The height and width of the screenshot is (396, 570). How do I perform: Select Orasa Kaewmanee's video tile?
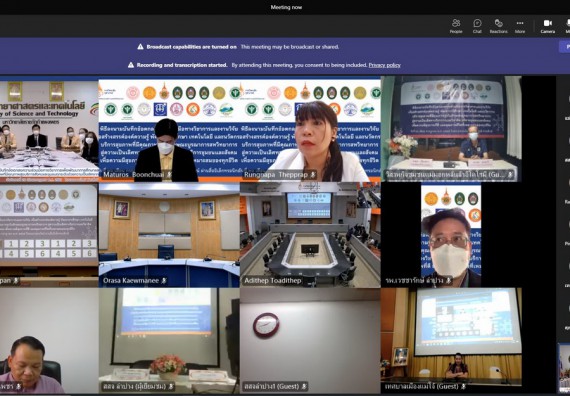pos(169,235)
